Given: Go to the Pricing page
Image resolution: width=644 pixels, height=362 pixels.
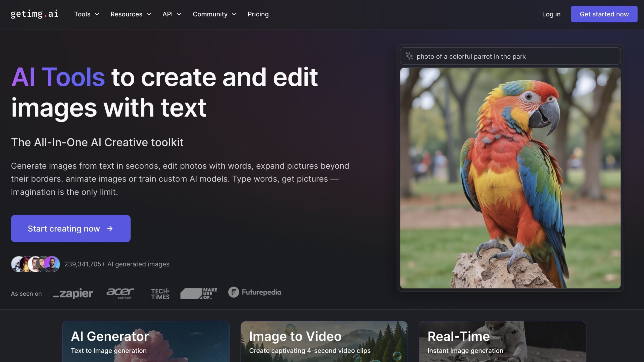Looking at the screenshot, I should click(x=258, y=14).
